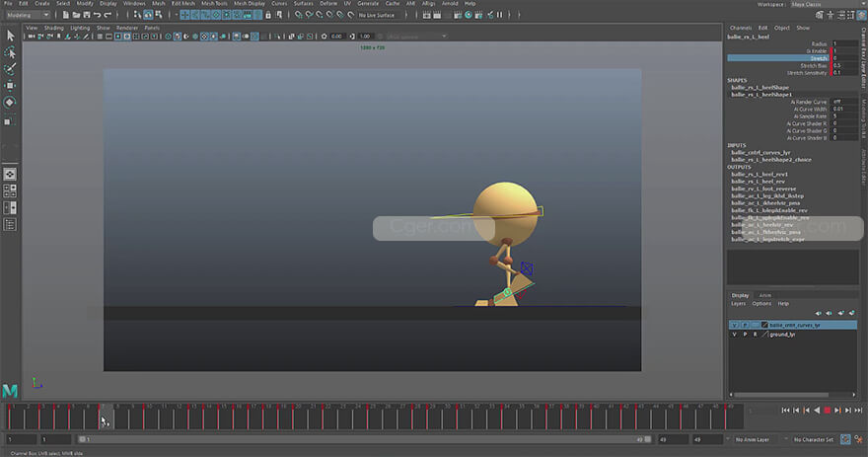Select the arrow Select tool in toolbox
This screenshot has width=868, height=457.
(10, 36)
